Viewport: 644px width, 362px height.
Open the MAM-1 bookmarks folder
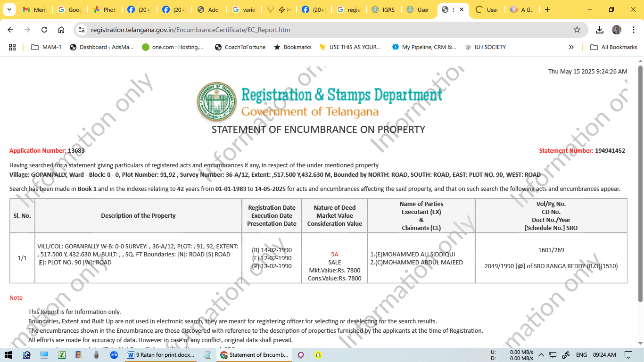(46, 47)
